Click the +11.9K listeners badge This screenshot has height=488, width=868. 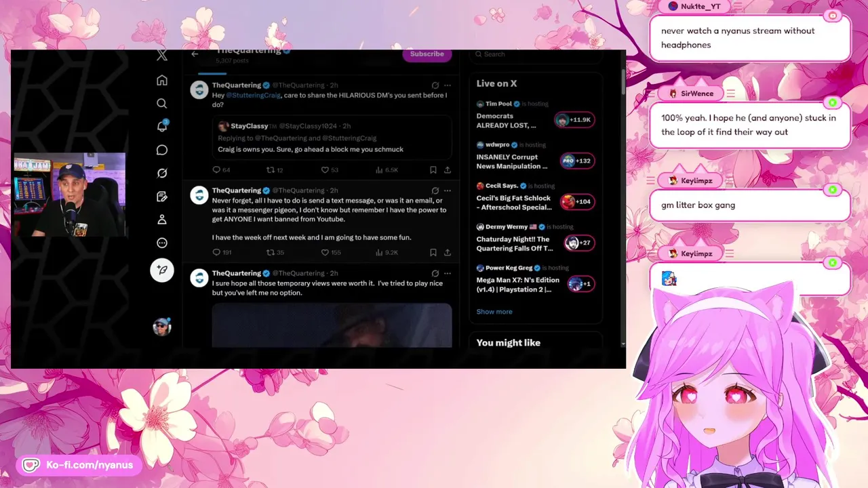tap(574, 120)
